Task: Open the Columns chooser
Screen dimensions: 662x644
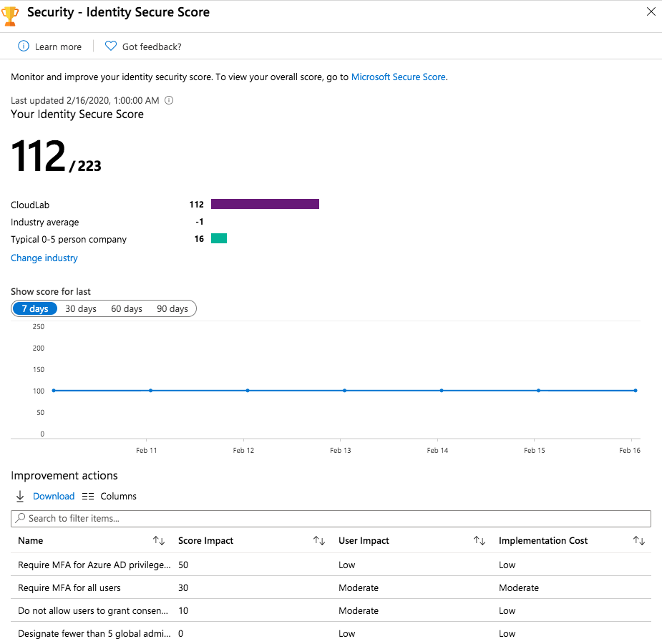Action: coord(118,497)
